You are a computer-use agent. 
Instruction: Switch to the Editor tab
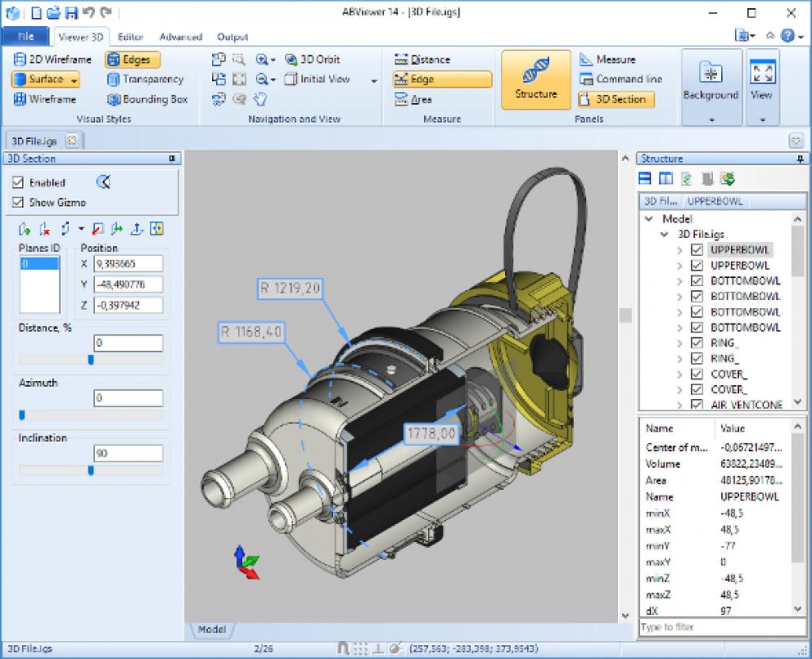point(130,37)
